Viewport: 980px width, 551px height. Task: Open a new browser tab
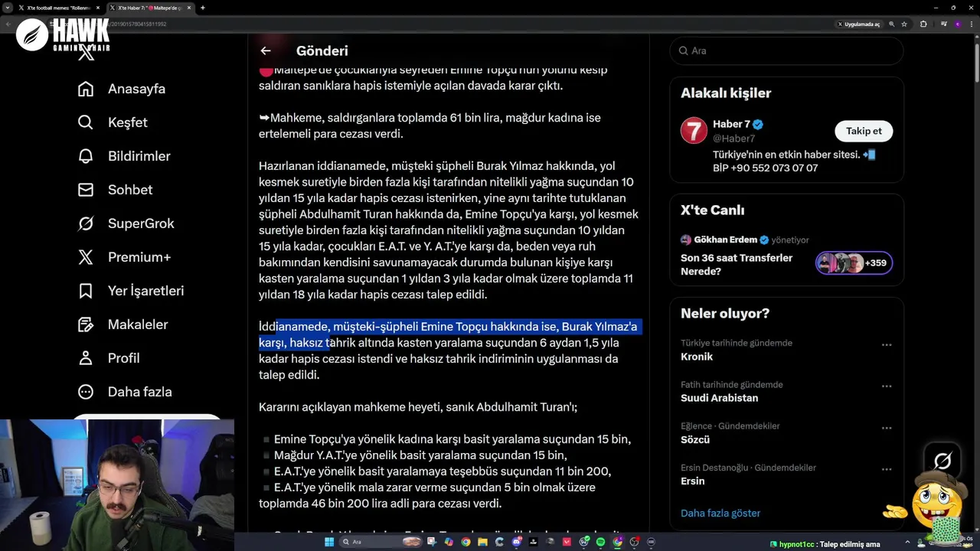click(203, 8)
